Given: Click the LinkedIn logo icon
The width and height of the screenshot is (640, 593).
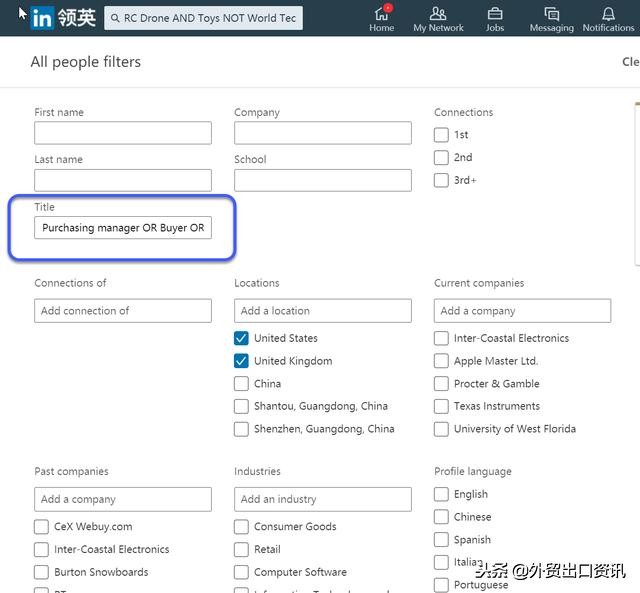Looking at the screenshot, I should [42, 18].
